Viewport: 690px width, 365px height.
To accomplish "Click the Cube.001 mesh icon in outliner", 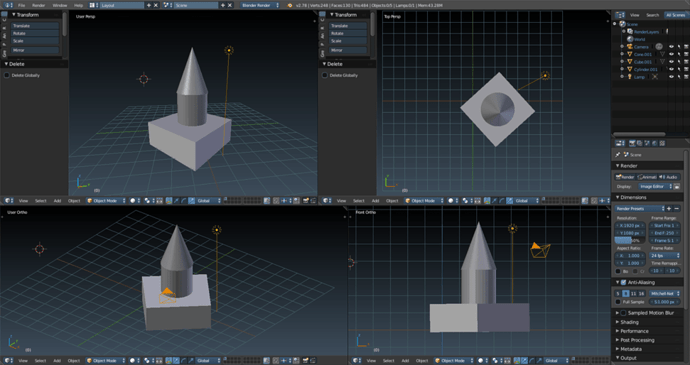I will [630, 62].
